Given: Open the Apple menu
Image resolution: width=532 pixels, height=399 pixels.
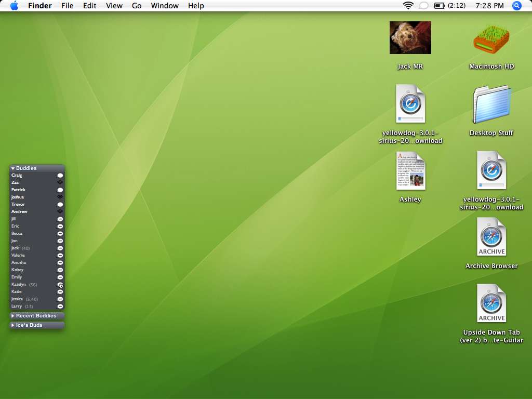Looking at the screenshot, I should (14, 5).
